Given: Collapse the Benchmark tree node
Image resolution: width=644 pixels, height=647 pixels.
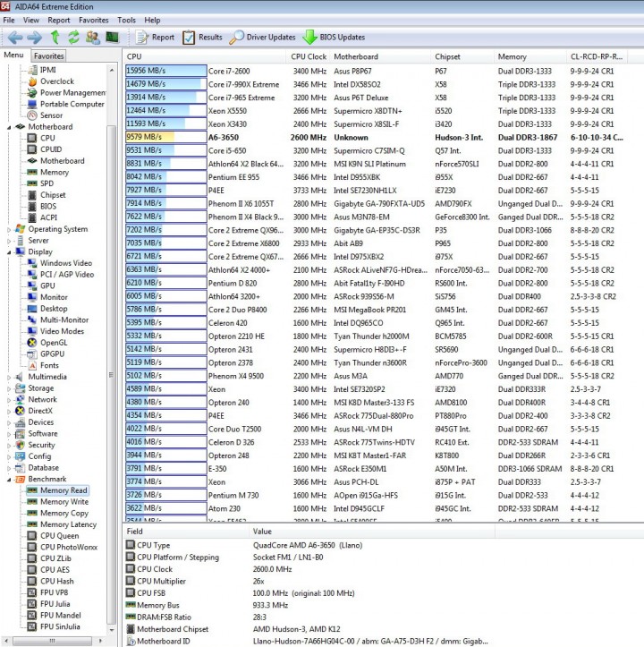Looking at the screenshot, I should pos(9,480).
